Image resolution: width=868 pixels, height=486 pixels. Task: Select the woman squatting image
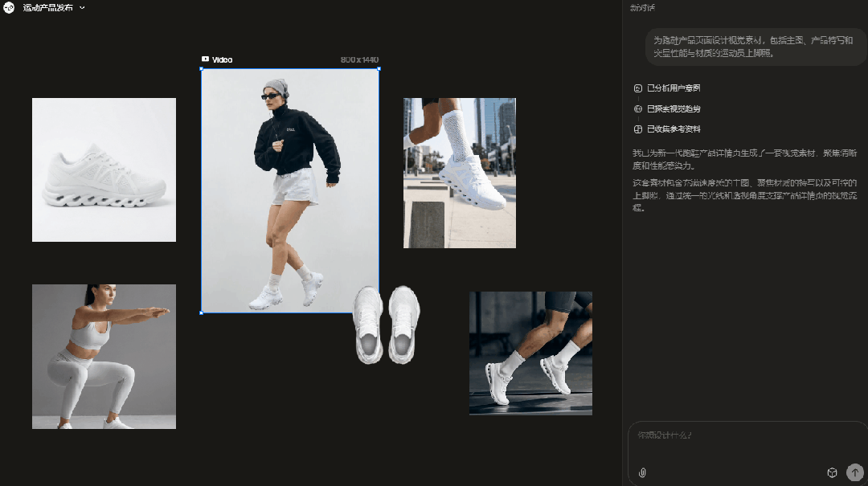point(104,356)
